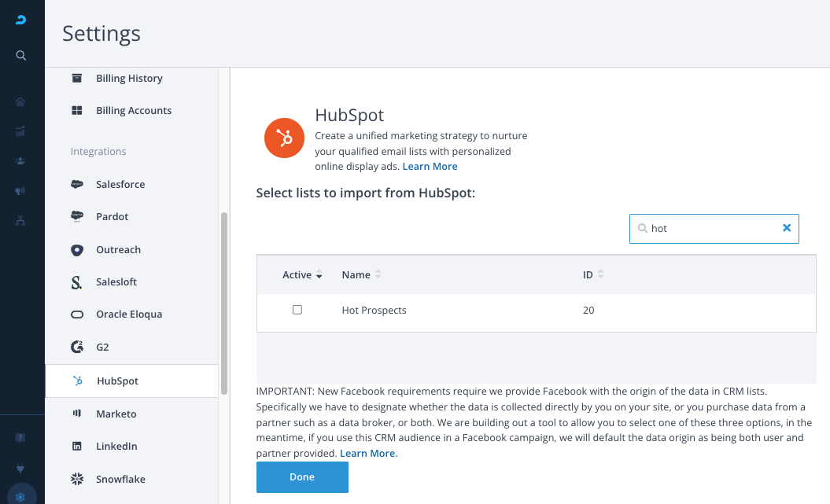Open the megaphone campaigns icon
The height and width of the screenshot is (504, 830).
(x=21, y=191)
